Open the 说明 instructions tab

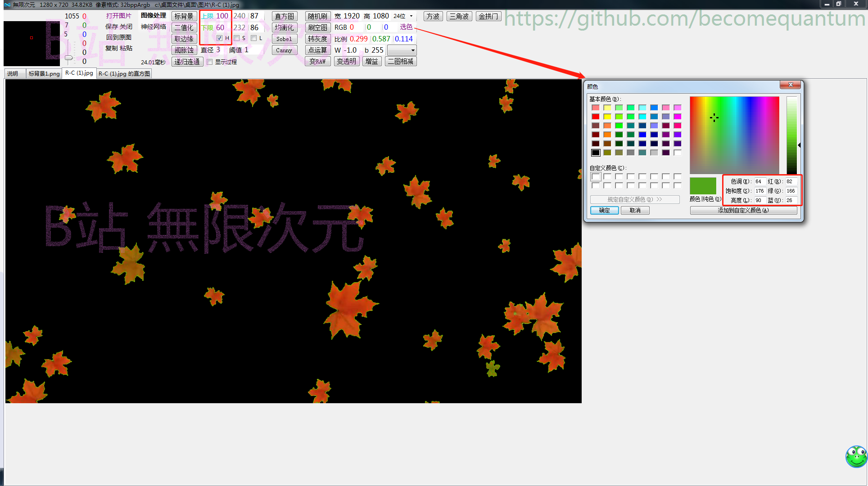pyautogui.click(x=14, y=73)
